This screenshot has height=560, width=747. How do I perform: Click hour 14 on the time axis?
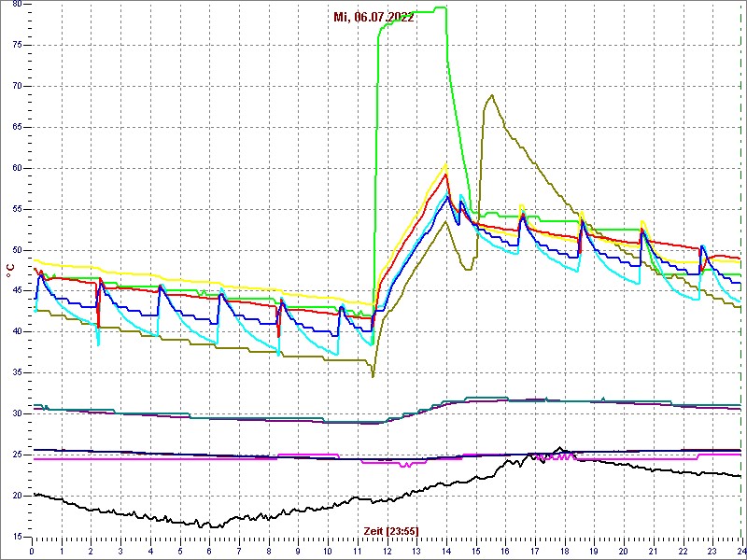446,553
